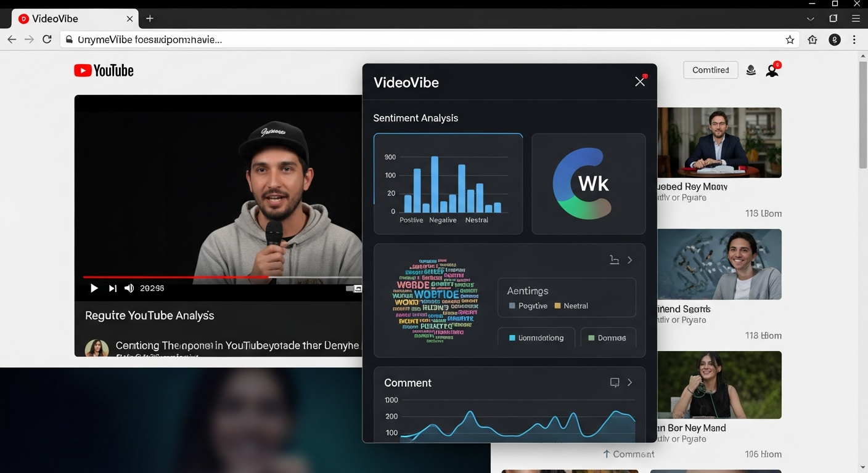868x473 pixels.
Task: Open notifications bell in YouTube header
Action: click(751, 70)
